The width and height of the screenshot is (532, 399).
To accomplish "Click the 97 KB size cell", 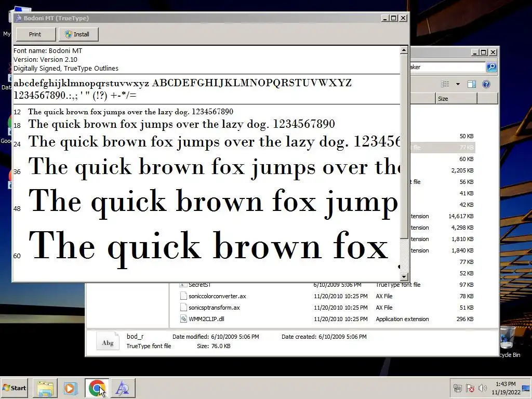I will pyautogui.click(x=467, y=285).
